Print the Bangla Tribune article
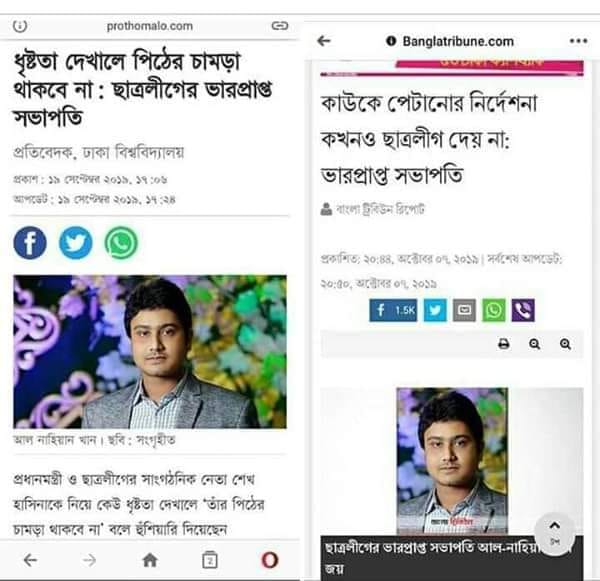This screenshot has width=600, height=581. pyautogui.click(x=504, y=344)
